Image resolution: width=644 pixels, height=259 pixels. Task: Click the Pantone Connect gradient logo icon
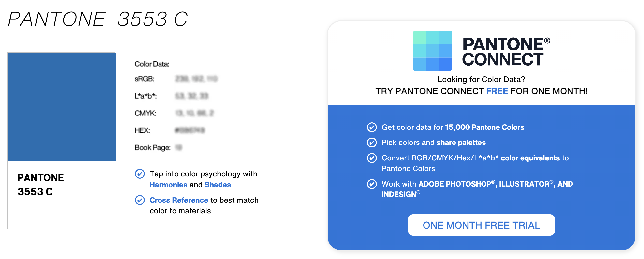point(432,51)
